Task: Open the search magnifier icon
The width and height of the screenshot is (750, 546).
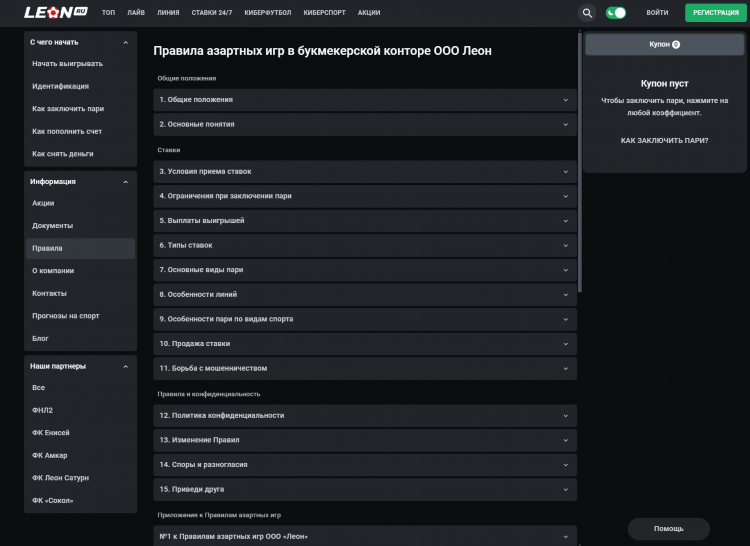Action: pos(587,13)
